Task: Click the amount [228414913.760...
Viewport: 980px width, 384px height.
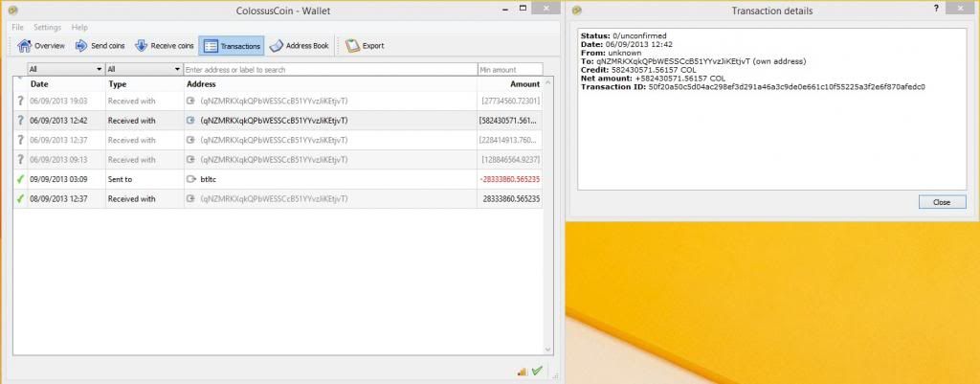Action: 509,140
